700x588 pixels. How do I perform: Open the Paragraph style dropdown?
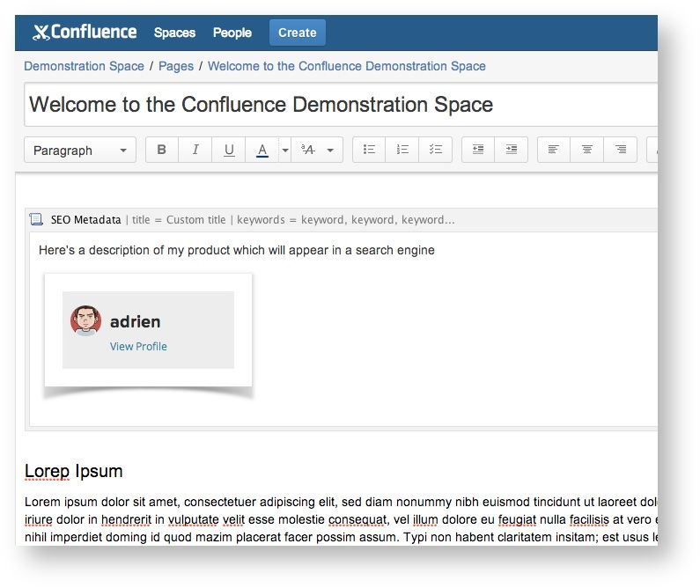click(x=80, y=150)
